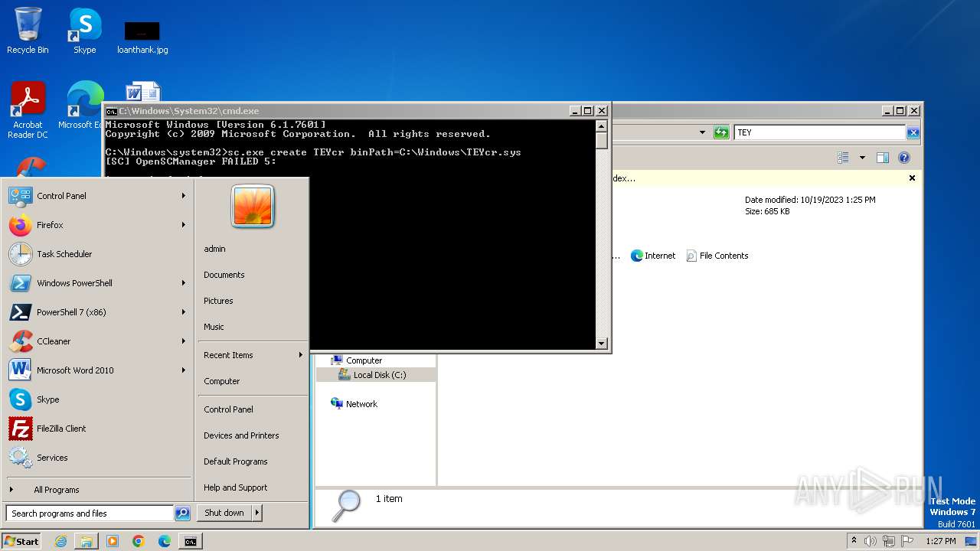
Task: Launch Firefox from the Start menu
Action: click(98, 225)
